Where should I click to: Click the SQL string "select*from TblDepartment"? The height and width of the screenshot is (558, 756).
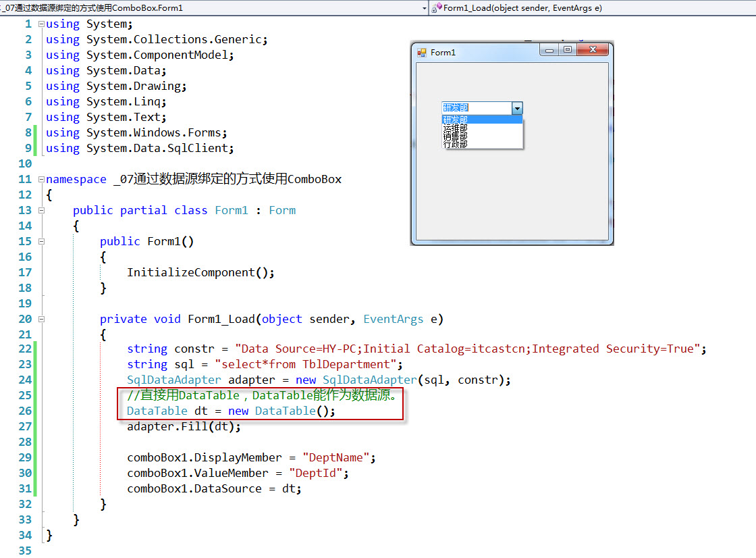[306, 364]
